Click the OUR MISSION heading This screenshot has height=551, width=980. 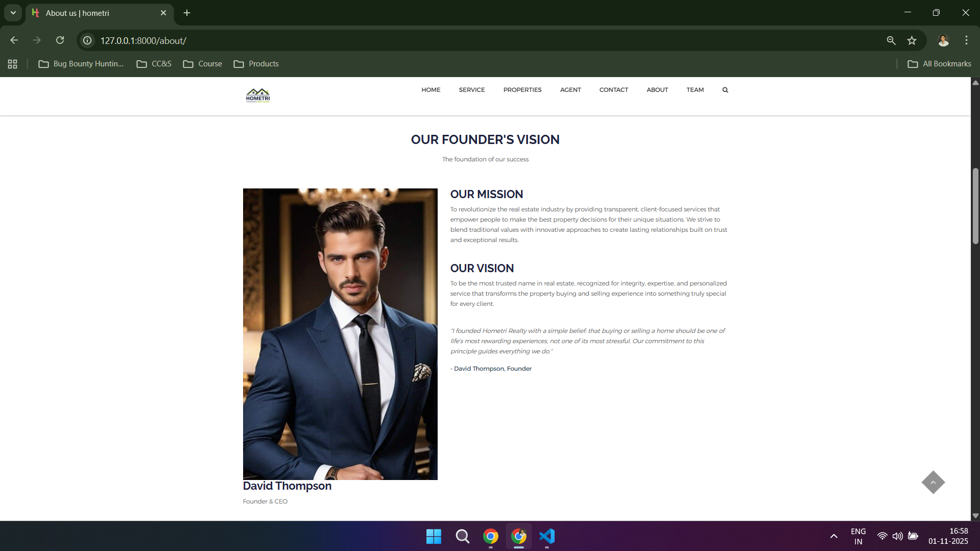[x=486, y=194]
